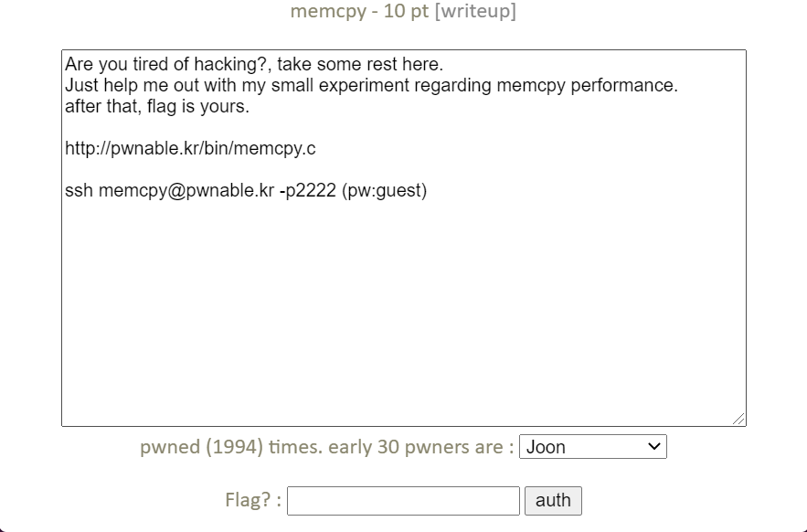Image resolution: width=807 pixels, height=532 pixels.
Task: Click the textarea resize grip icon
Action: coord(738,420)
